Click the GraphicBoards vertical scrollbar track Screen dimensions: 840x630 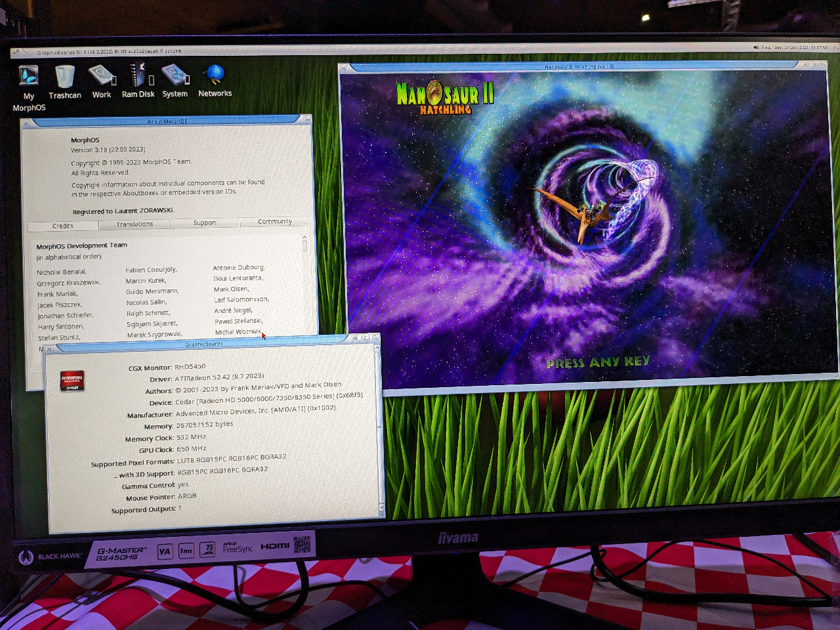(x=379, y=428)
